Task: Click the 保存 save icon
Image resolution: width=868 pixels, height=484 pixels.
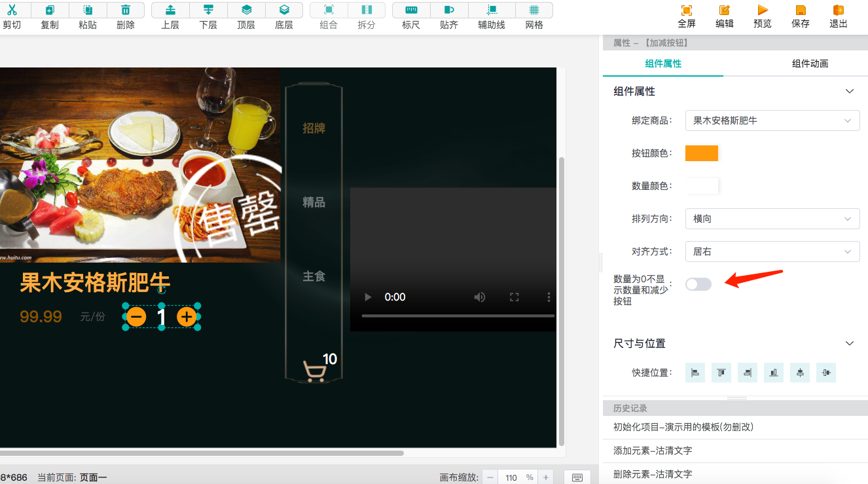Action: click(800, 17)
